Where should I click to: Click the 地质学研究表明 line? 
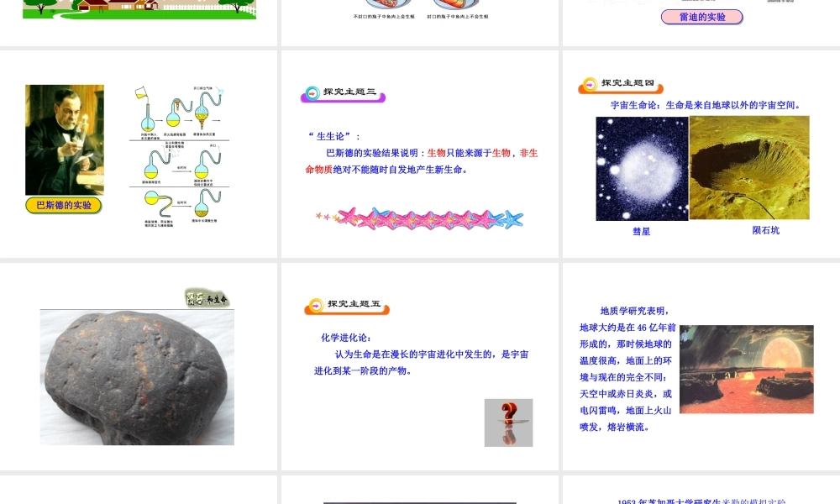click(635, 311)
